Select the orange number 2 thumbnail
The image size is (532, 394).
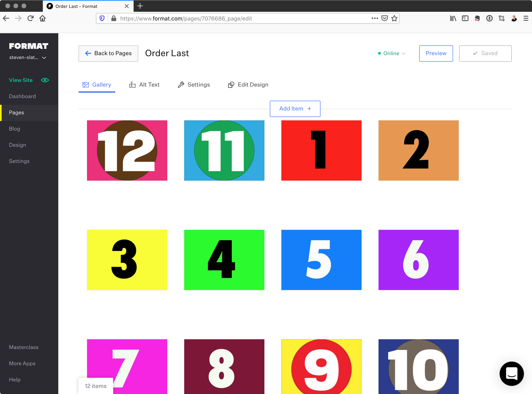pyautogui.click(x=419, y=151)
